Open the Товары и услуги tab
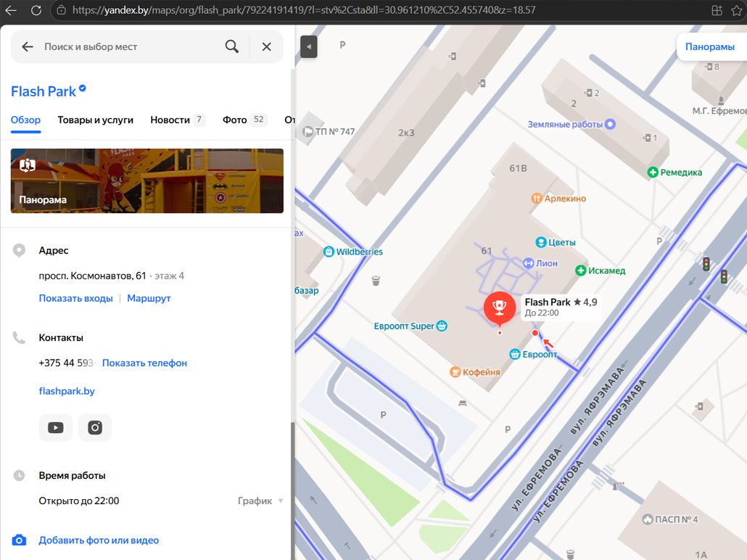747x560 pixels. pyautogui.click(x=95, y=120)
